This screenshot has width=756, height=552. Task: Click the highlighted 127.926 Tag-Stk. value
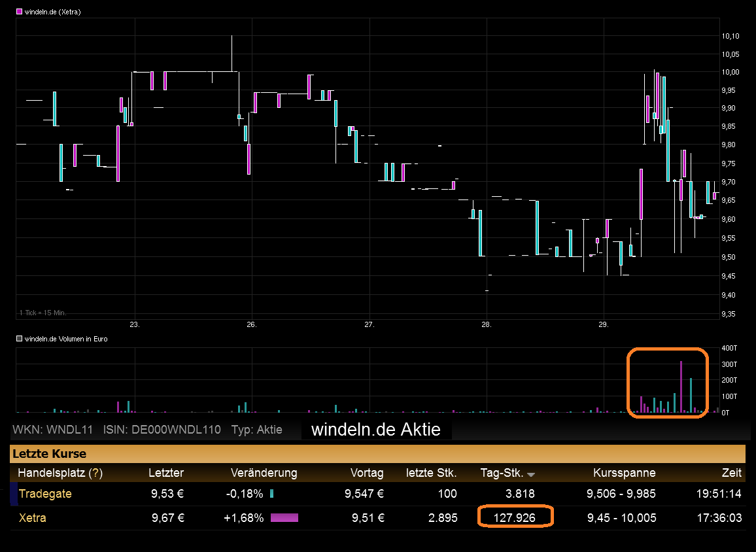click(517, 518)
